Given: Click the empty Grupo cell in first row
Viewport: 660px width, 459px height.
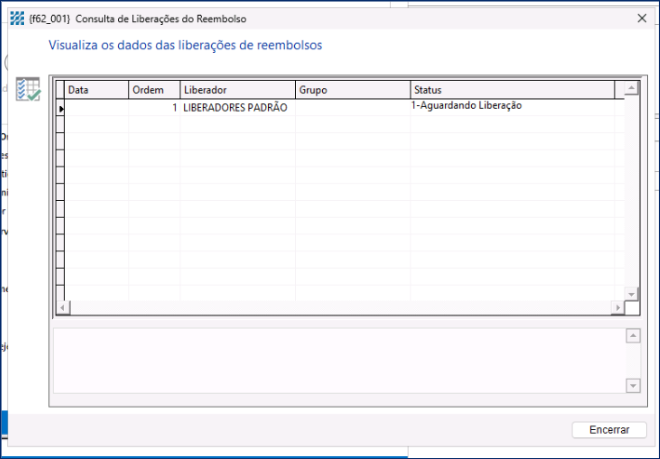Looking at the screenshot, I should [352, 107].
